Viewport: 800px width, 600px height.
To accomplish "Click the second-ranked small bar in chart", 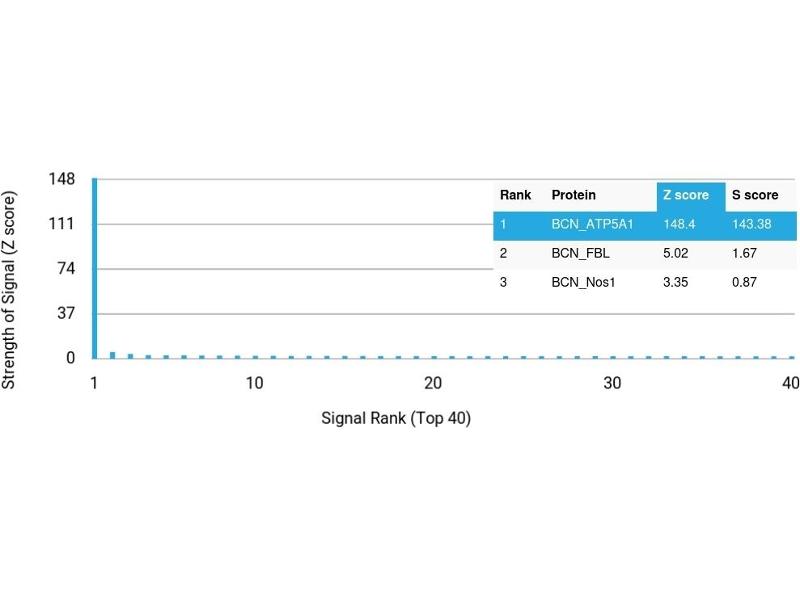I will [112, 354].
